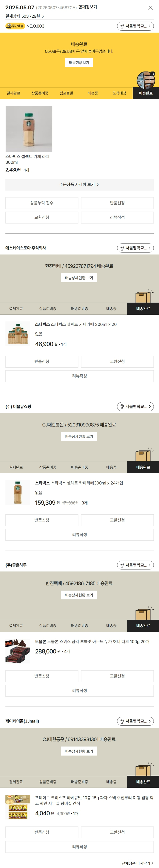Select the 배송완료 step tab under yellow banner

coord(145,93)
